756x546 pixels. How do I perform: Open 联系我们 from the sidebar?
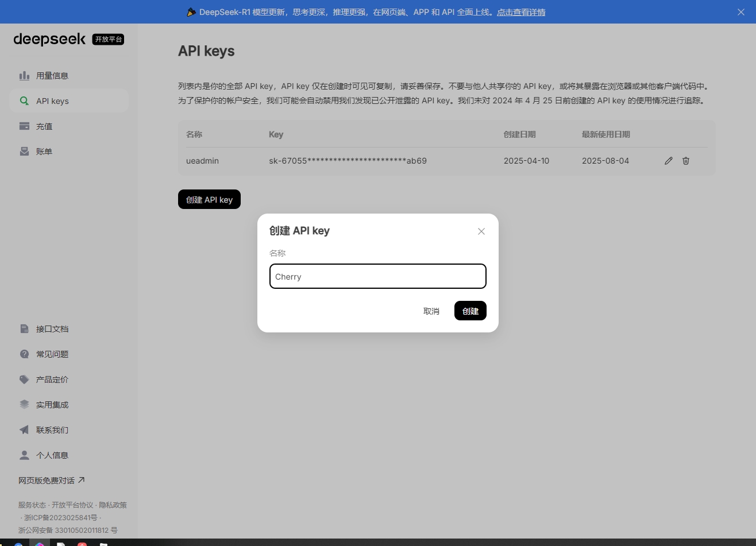point(69,430)
